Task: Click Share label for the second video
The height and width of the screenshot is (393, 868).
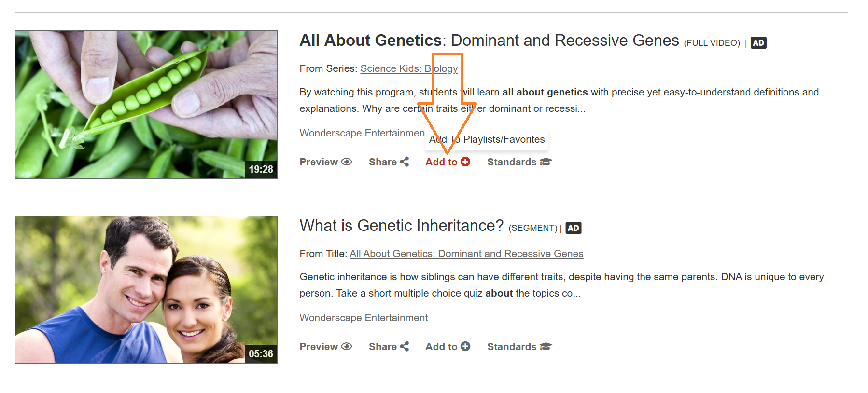Action: tap(383, 347)
